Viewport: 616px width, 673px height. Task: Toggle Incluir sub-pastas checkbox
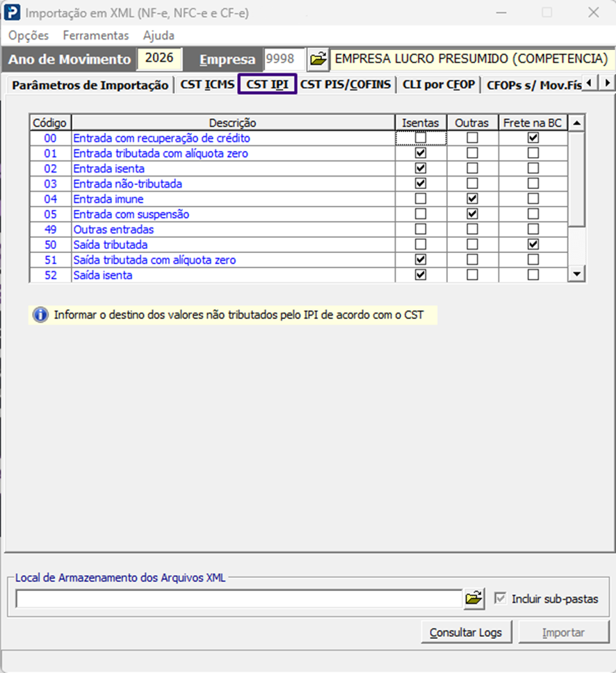coord(500,598)
